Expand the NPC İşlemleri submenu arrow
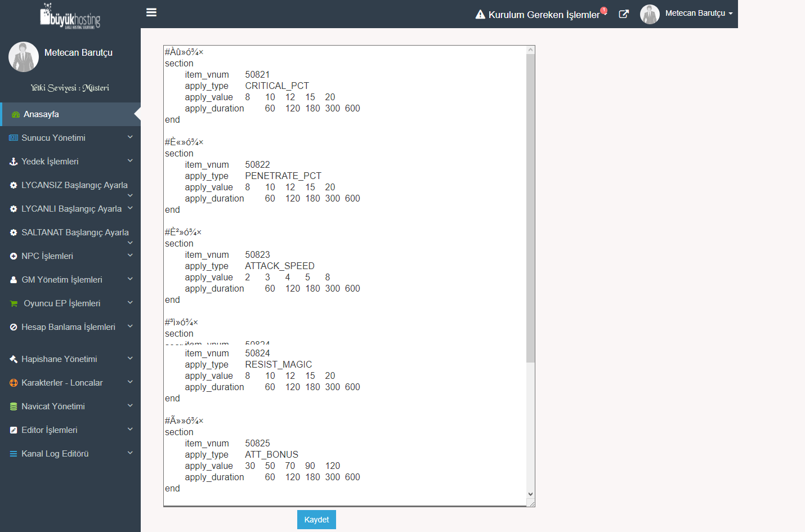The width and height of the screenshot is (805, 532). click(130, 255)
